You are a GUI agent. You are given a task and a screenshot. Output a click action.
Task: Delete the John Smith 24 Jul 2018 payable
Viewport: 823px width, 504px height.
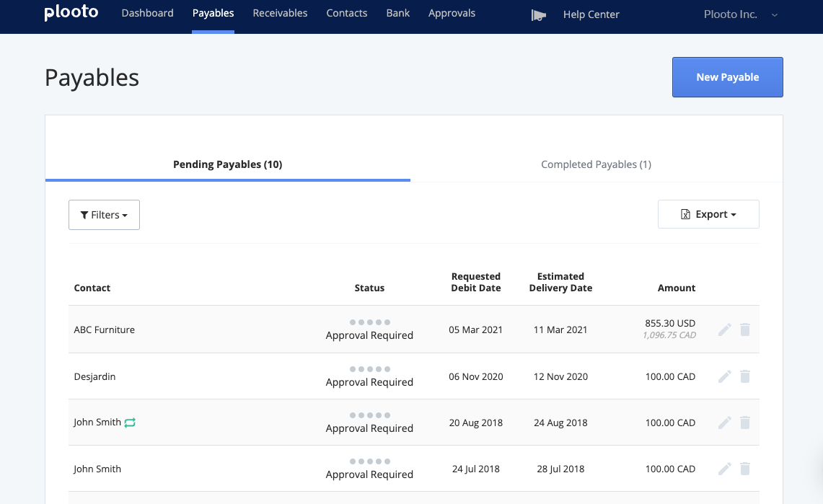point(745,469)
